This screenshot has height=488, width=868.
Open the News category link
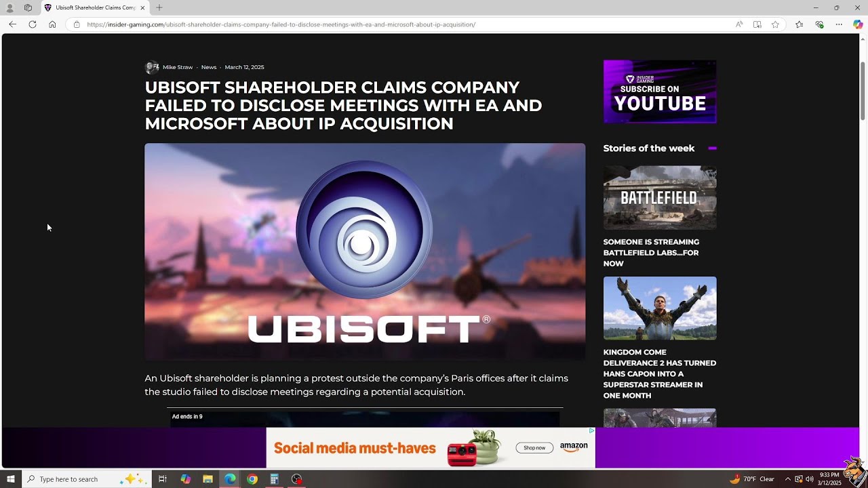point(209,67)
